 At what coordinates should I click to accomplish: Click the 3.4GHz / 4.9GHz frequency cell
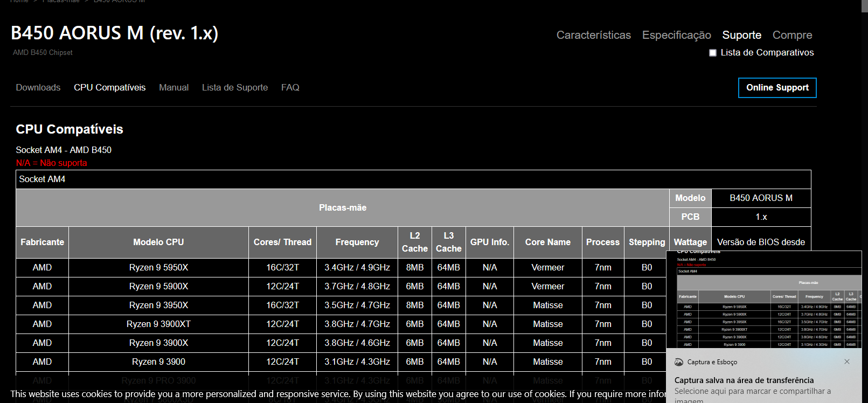pyautogui.click(x=357, y=268)
